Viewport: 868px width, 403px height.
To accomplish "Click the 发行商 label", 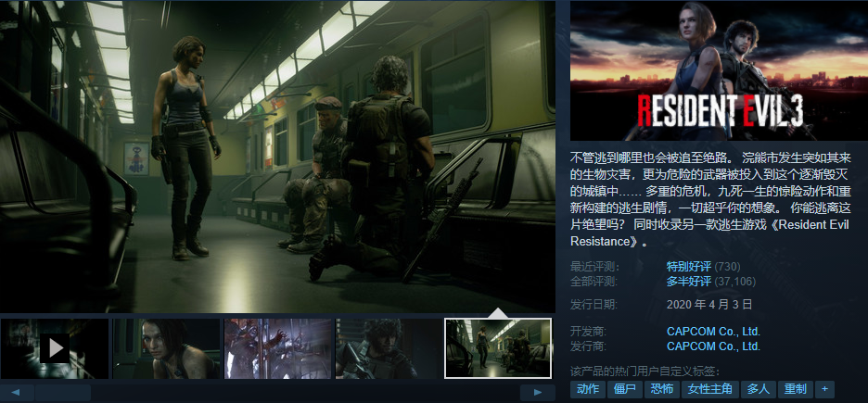I will 589,346.
